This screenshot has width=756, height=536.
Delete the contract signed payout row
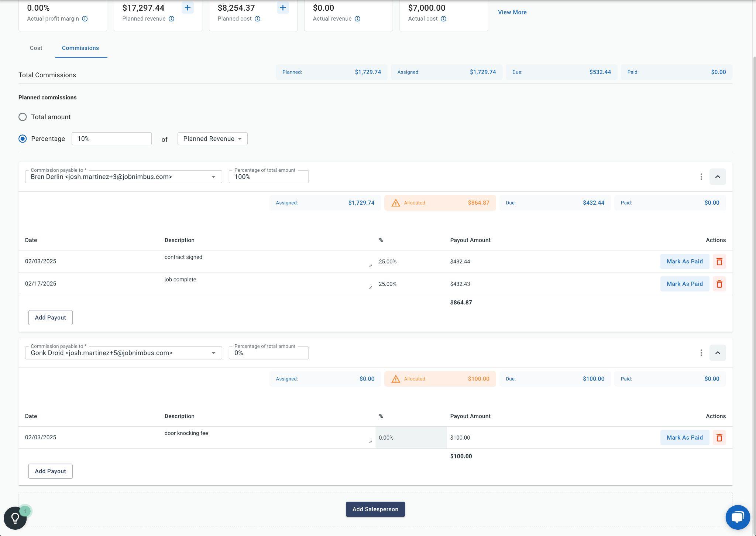point(719,262)
